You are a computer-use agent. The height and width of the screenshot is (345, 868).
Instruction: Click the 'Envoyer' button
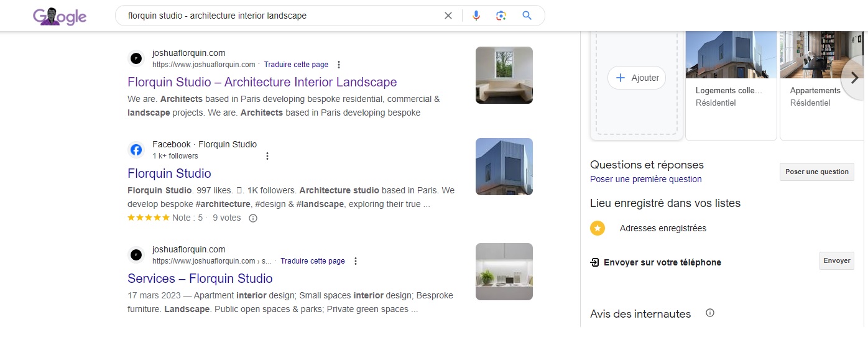pos(837,261)
